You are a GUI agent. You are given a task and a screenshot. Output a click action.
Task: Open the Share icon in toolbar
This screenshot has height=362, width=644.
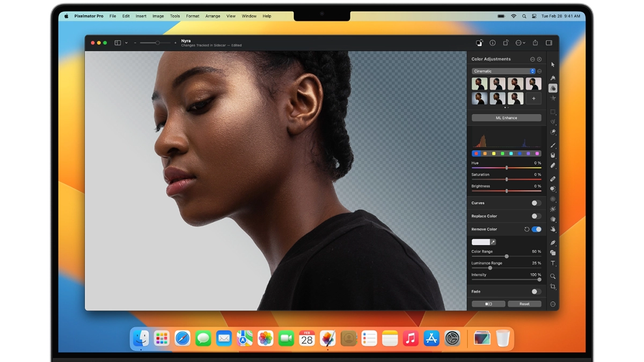(535, 43)
